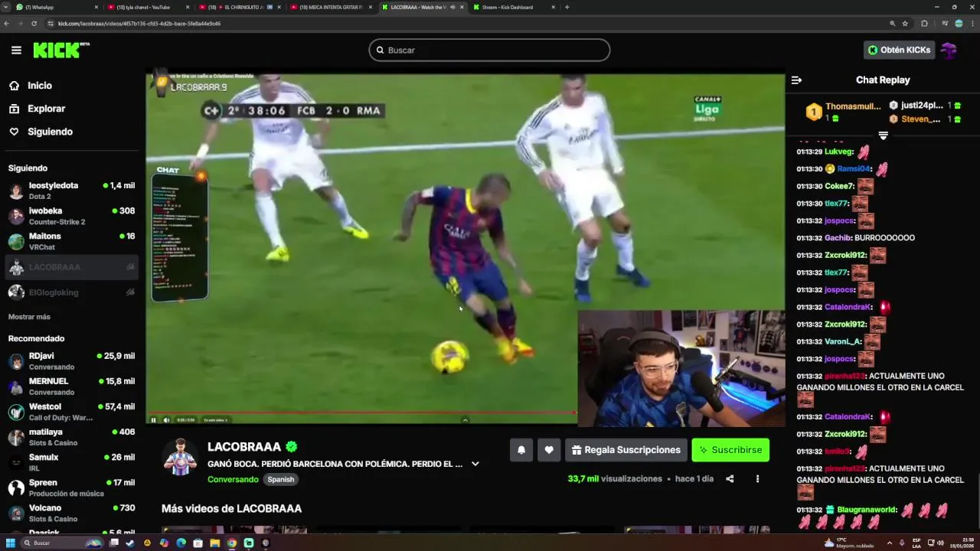Click the Spanish language tag
The height and width of the screenshot is (551, 980).
pyautogui.click(x=281, y=479)
